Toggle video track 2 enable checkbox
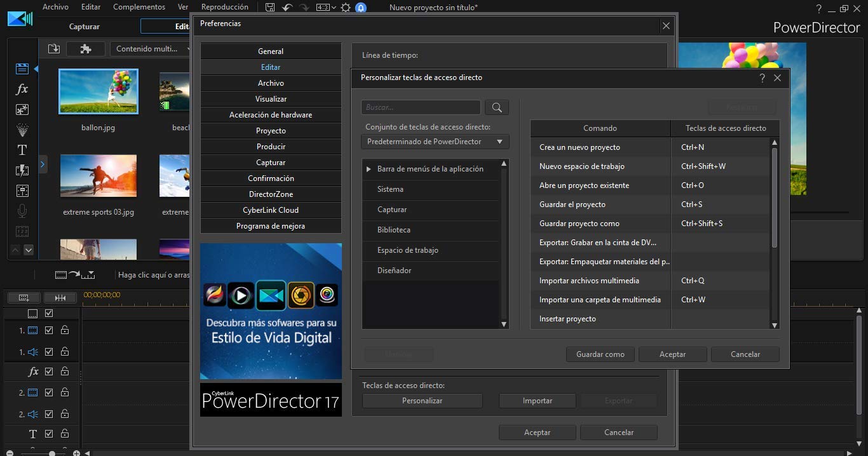868x456 pixels. click(49, 392)
